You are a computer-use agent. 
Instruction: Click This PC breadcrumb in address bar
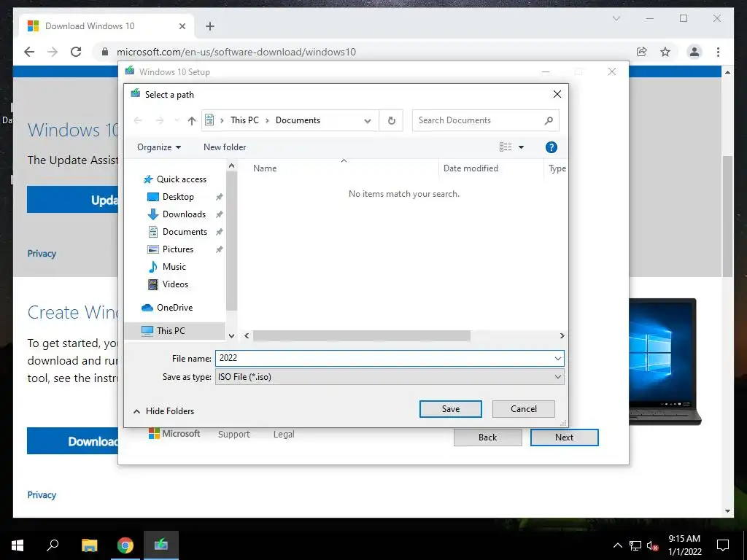click(244, 120)
